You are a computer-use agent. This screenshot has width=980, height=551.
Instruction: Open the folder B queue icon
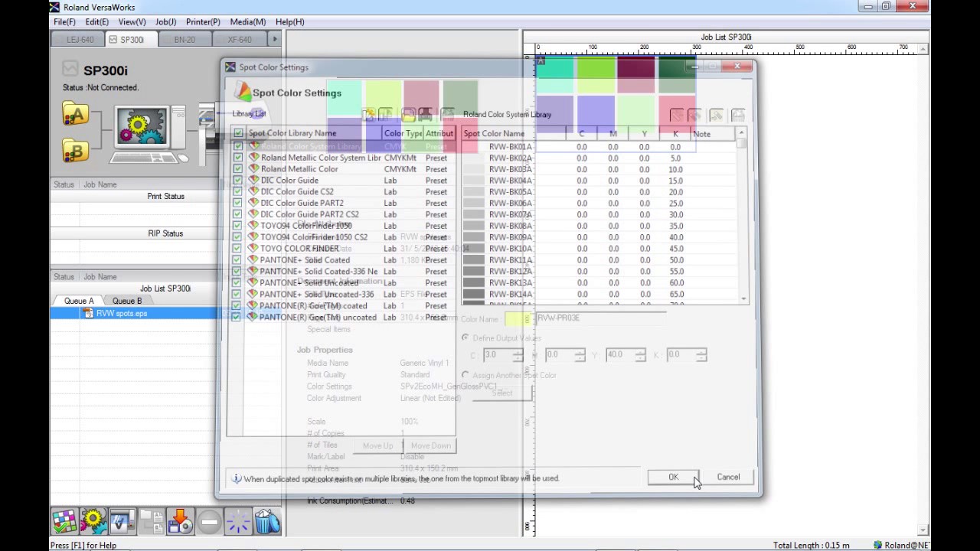[75, 151]
